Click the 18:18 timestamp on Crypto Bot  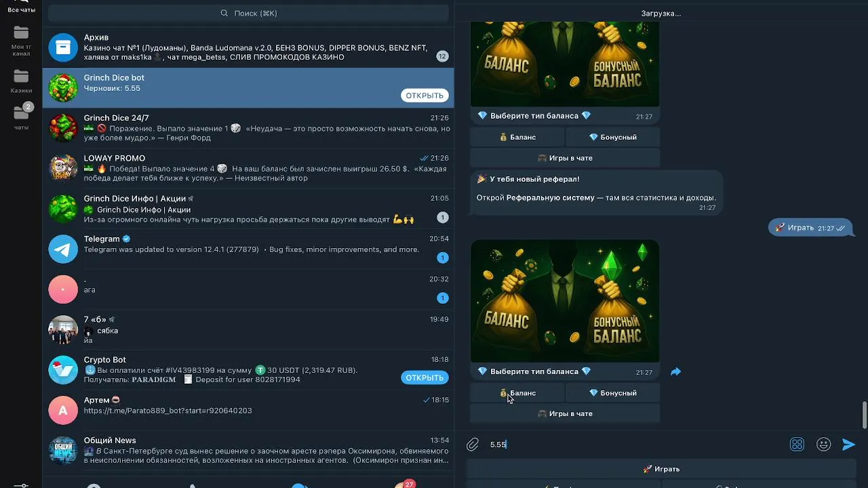pos(439,360)
